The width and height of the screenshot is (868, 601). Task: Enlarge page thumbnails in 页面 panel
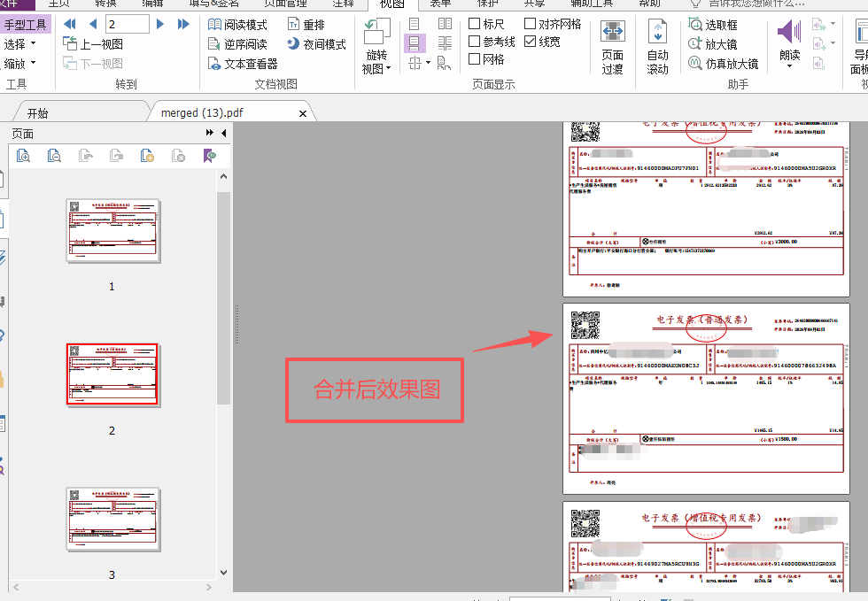[23, 156]
